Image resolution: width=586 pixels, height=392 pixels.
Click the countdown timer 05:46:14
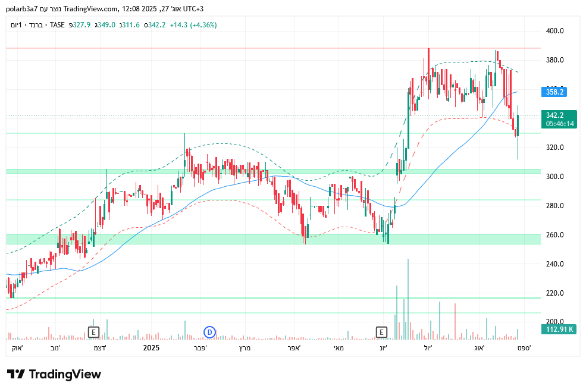559,124
